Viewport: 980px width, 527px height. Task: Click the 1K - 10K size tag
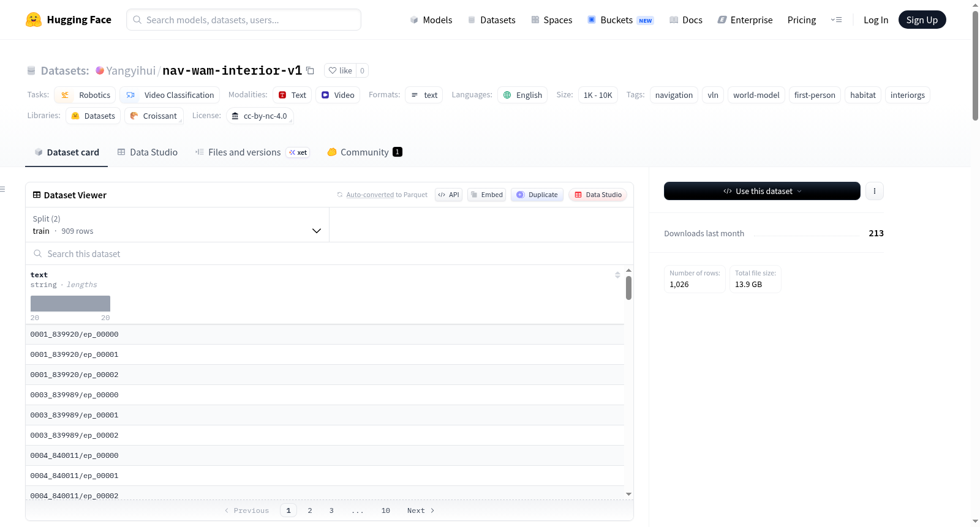point(598,95)
